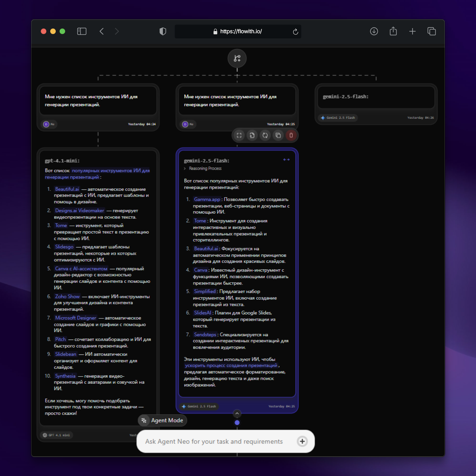Open the Designs.ai Videomaker link
476x476 pixels.
[x=79, y=210]
